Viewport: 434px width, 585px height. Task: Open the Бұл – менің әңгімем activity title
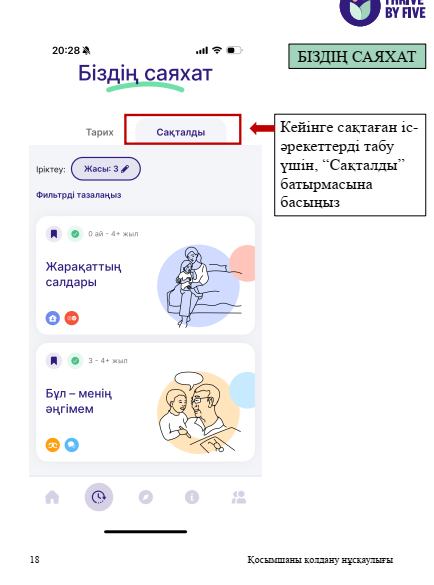pyautogui.click(x=78, y=401)
